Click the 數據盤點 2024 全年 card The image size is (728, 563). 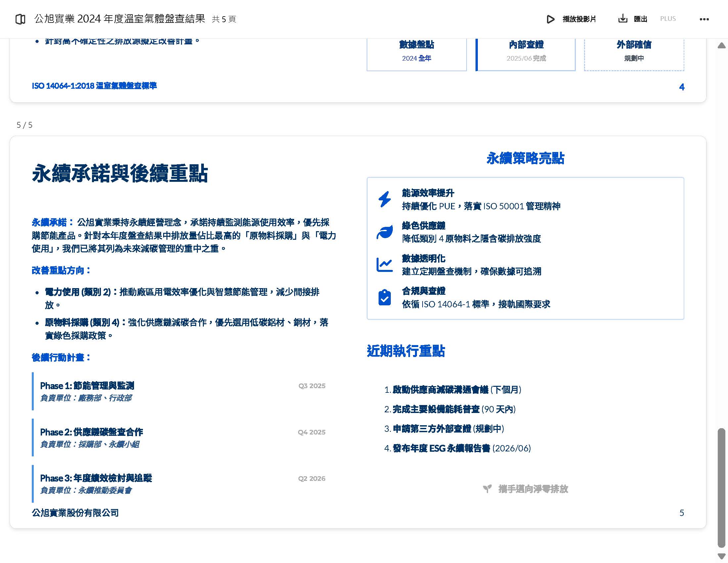point(416,53)
